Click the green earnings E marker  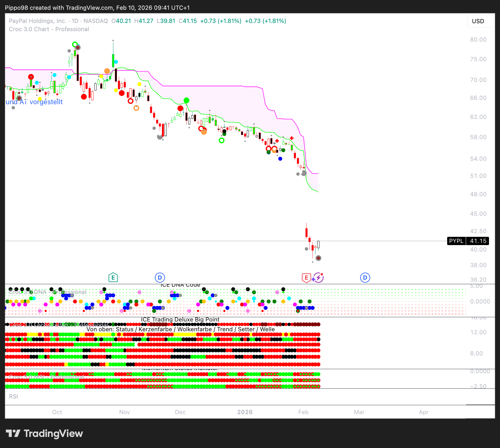click(x=113, y=277)
